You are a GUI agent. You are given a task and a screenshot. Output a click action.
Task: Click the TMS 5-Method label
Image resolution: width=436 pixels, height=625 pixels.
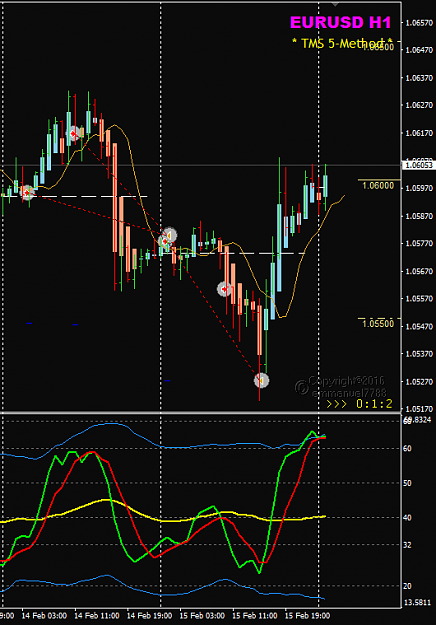pos(342,43)
